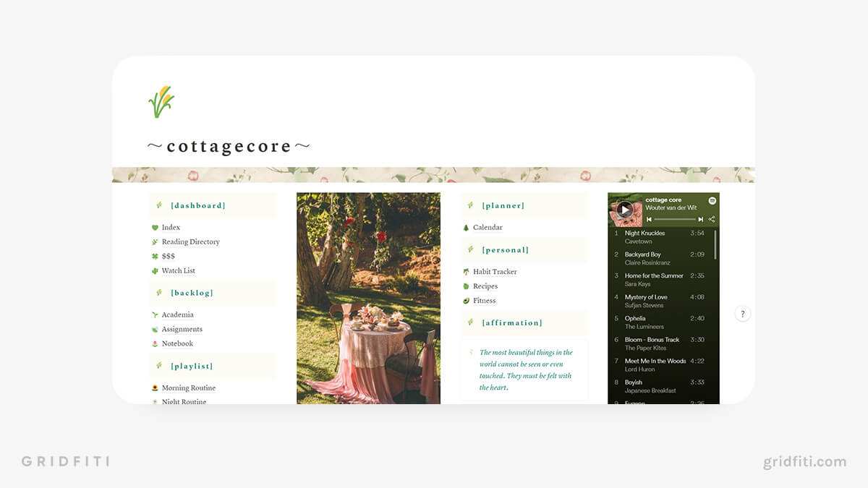Click the green heart icon beside Index
Screen dimensions: 868x488
(x=155, y=228)
